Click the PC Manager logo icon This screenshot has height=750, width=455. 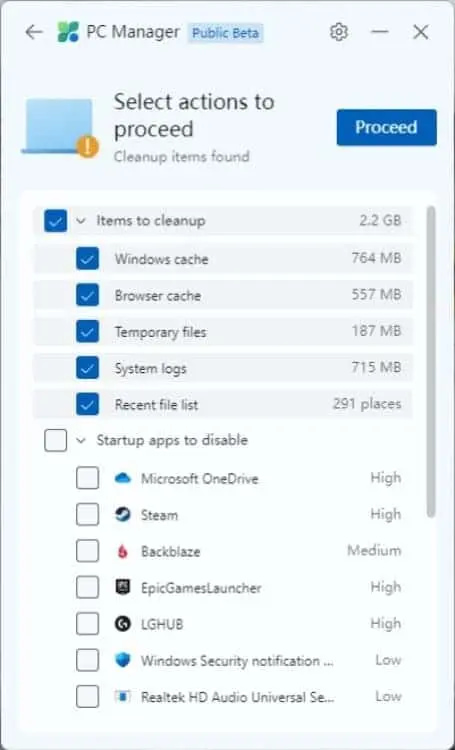coord(68,33)
